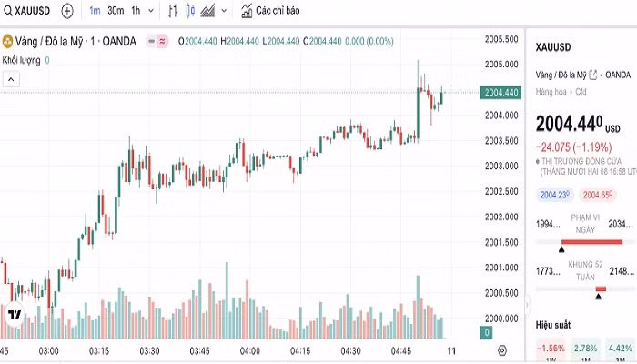Open the bar style icon in toolbar
This screenshot has width=637, height=364.
[174, 11]
